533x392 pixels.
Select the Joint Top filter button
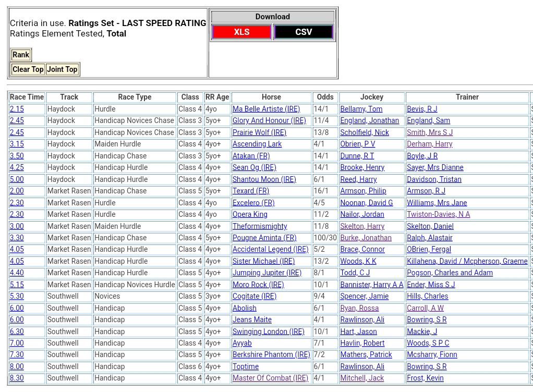[x=62, y=69]
